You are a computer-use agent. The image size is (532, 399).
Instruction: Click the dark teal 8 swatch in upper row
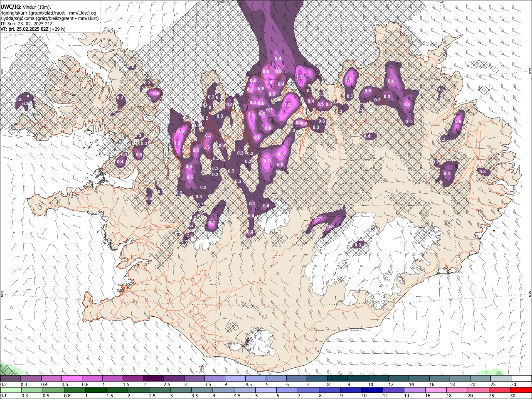click(x=337, y=379)
